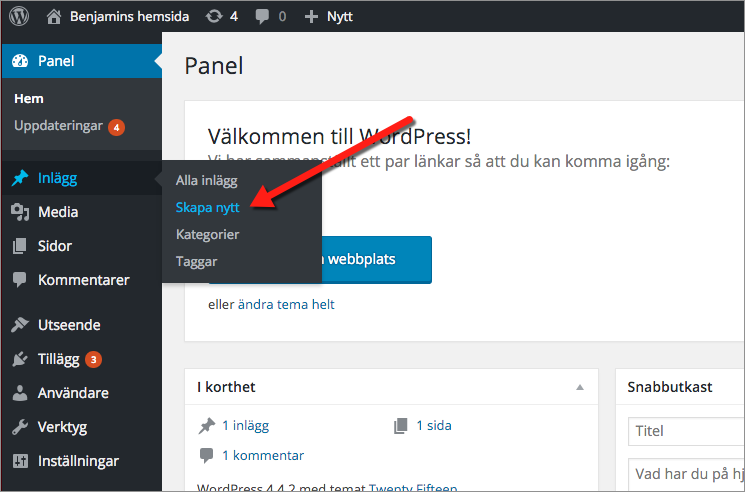Go to Hem under Panel
745x492 pixels.
point(29,99)
